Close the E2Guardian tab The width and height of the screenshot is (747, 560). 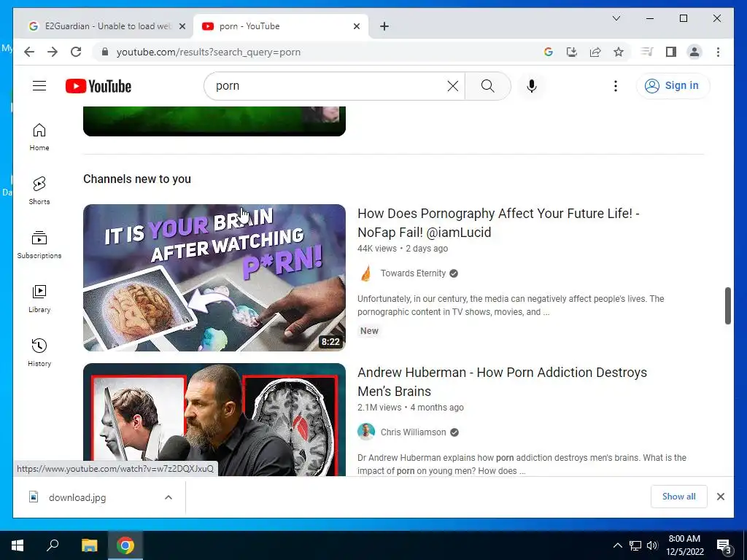click(182, 26)
